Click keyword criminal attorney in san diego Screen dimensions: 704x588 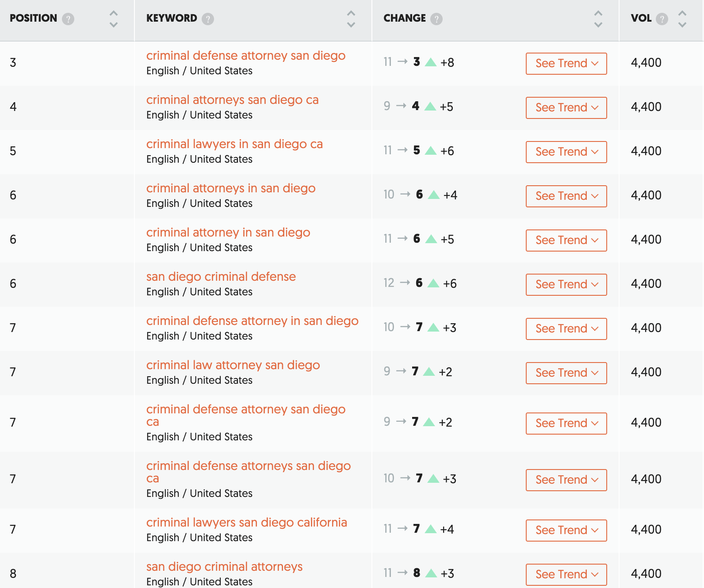coord(228,233)
